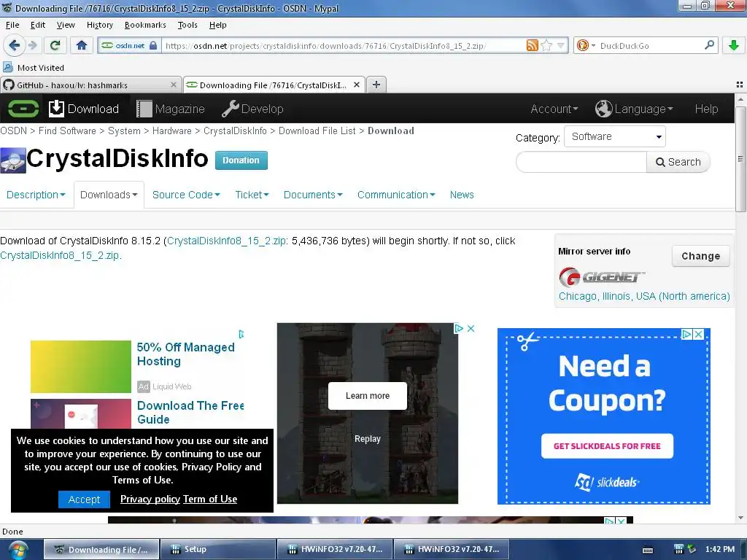The image size is (747, 560).
Task: Click the News link
Action: click(x=462, y=195)
